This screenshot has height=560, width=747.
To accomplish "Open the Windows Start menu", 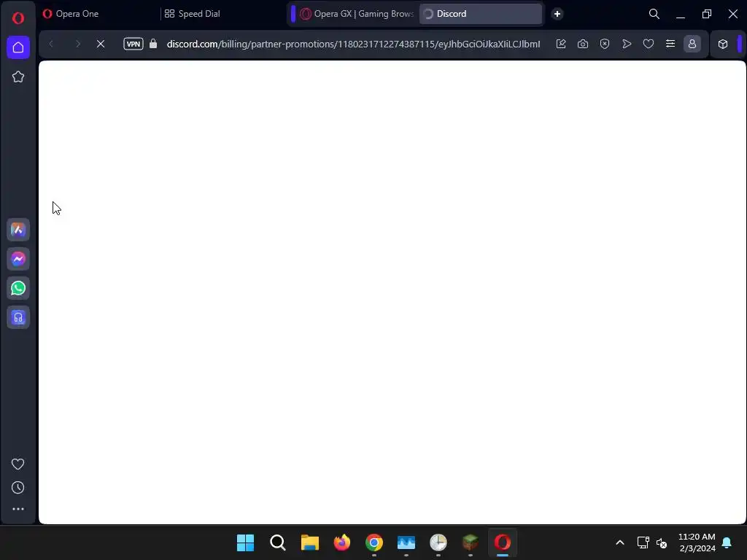I will coord(245,542).
